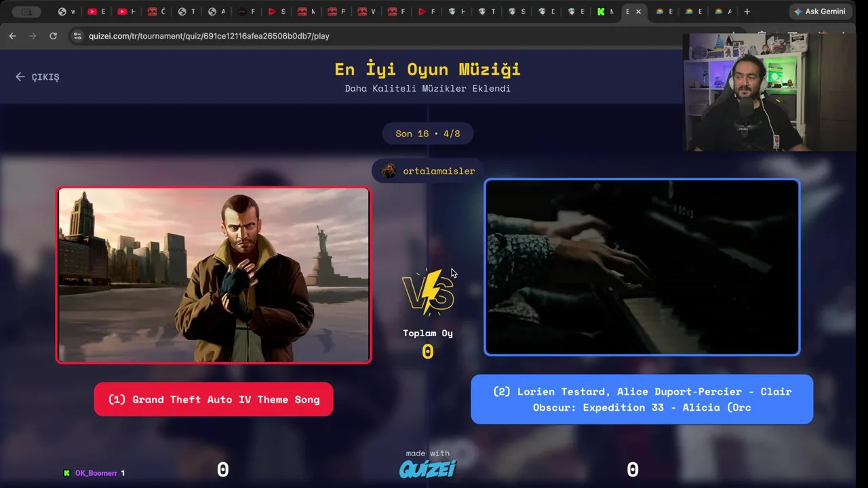The height and width of the screenshot is (488, 868).
Task: Vote for (1) Grand Theft Auto IV Theme Song
Action: point(214,399)
